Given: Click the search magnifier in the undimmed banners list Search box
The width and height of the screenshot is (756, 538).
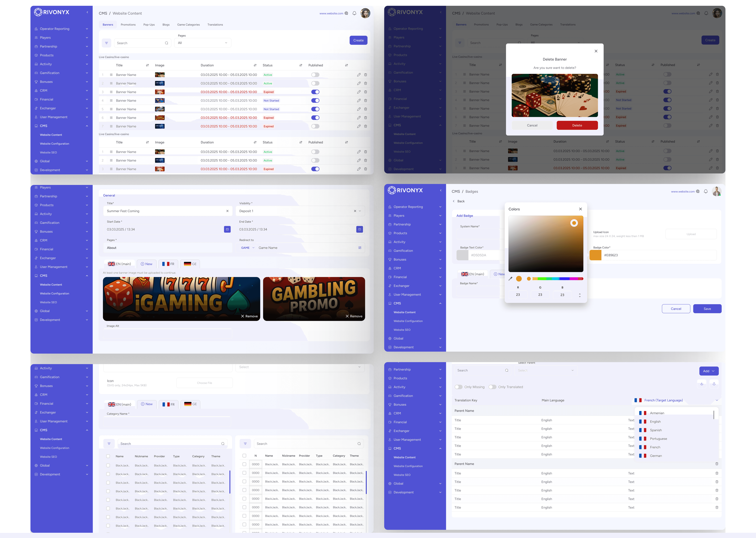Looking at the screenshot, I should point(167,43).
